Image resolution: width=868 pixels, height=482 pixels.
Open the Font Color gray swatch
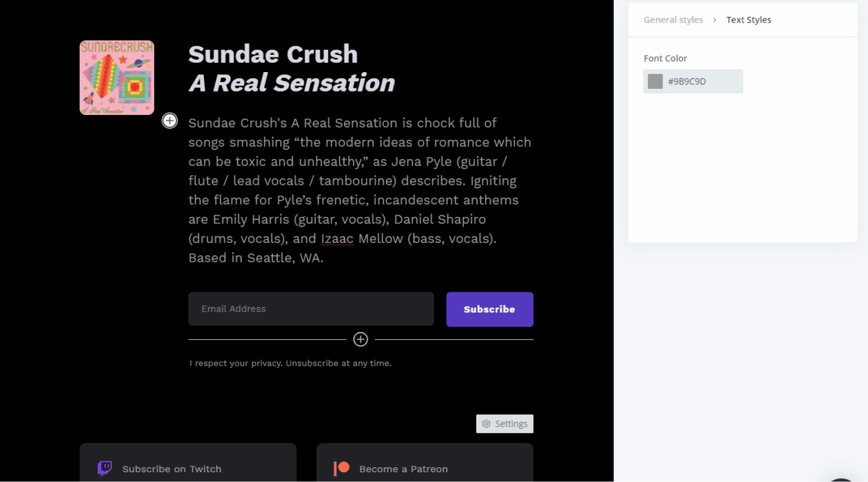[655, 81]
